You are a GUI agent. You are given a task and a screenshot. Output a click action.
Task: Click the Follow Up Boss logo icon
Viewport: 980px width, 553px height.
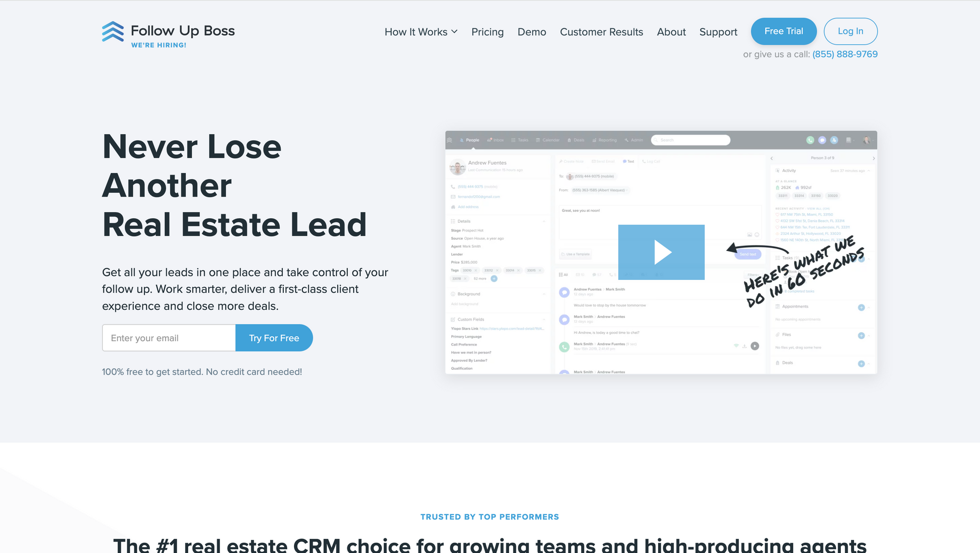click(112, 30)
